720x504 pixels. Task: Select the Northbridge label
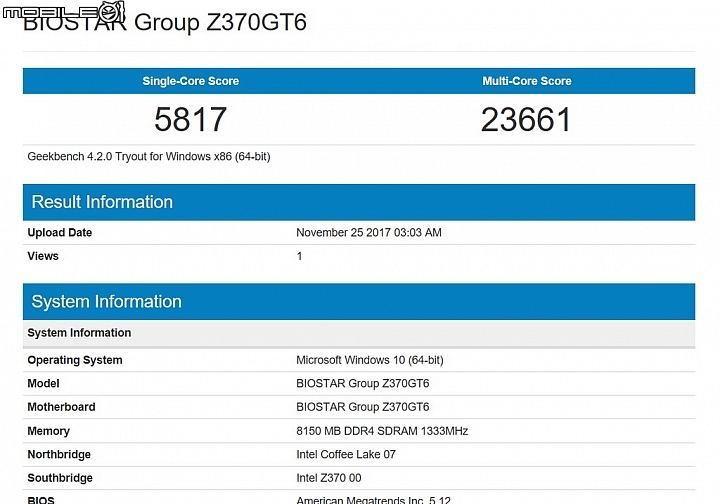pos(59,454)
